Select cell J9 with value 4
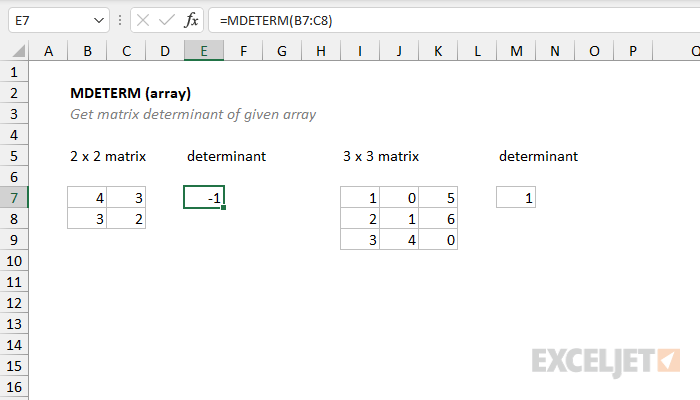The image size is (700, 400). [x=399, y=240]
